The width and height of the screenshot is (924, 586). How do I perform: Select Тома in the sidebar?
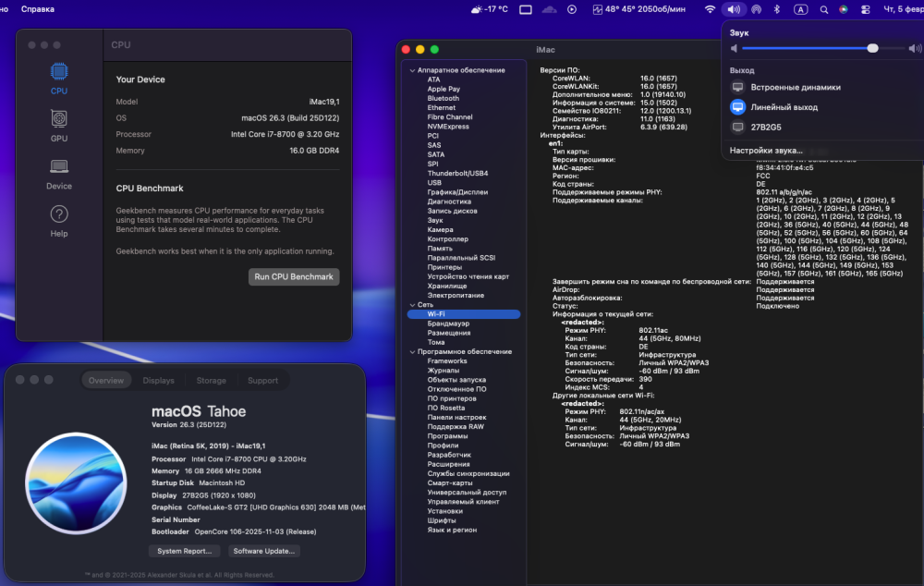[x=436, y=343]
